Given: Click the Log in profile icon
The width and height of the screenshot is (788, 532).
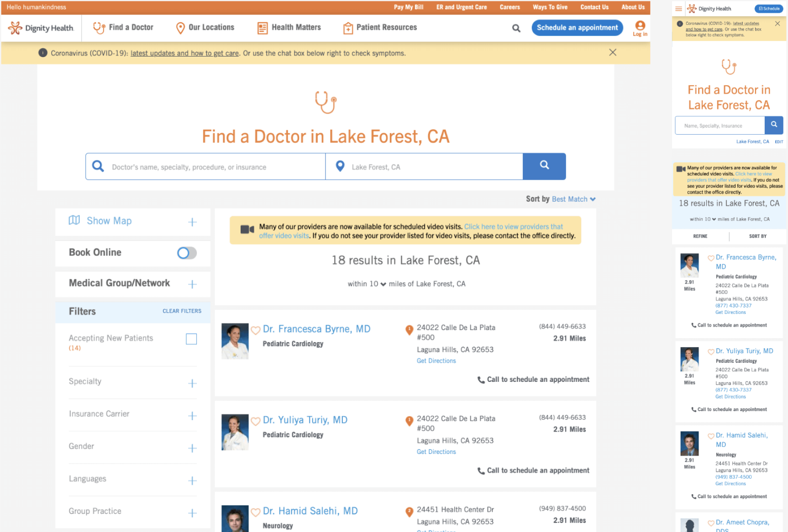Looking at the screenshot, I should pos(640,28).
